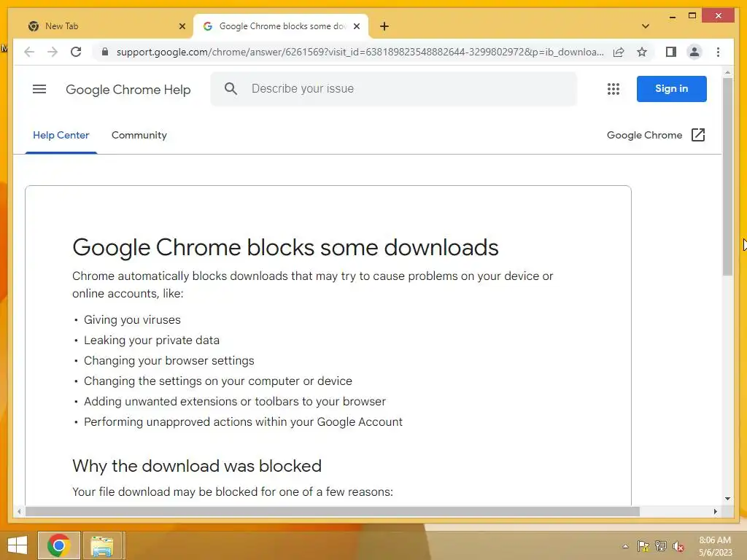Click the scroll down arrow
This screenshot has height=560, width=747.
pos(727,499)
